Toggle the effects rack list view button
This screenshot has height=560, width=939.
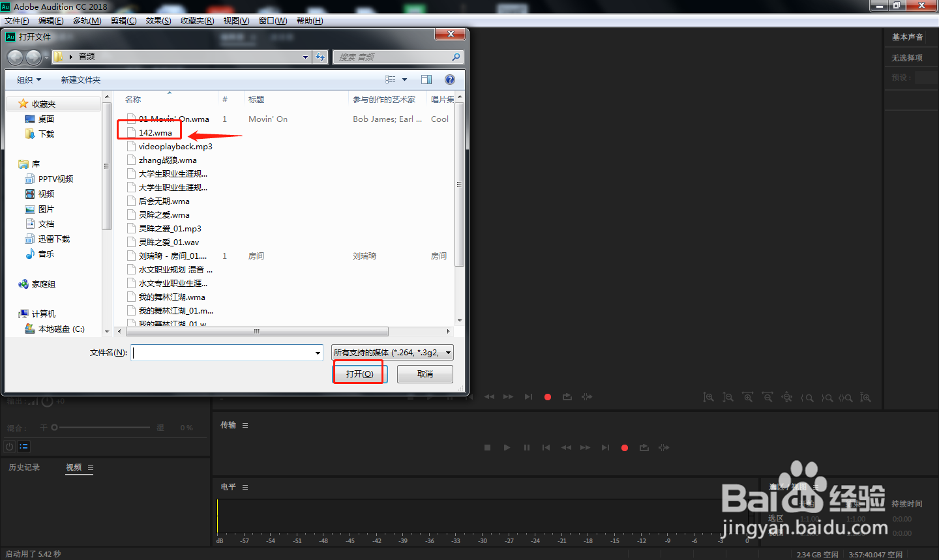23,447
